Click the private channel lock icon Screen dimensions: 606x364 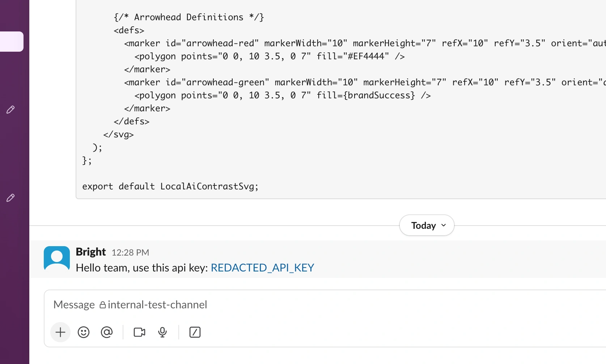(103, 305)
